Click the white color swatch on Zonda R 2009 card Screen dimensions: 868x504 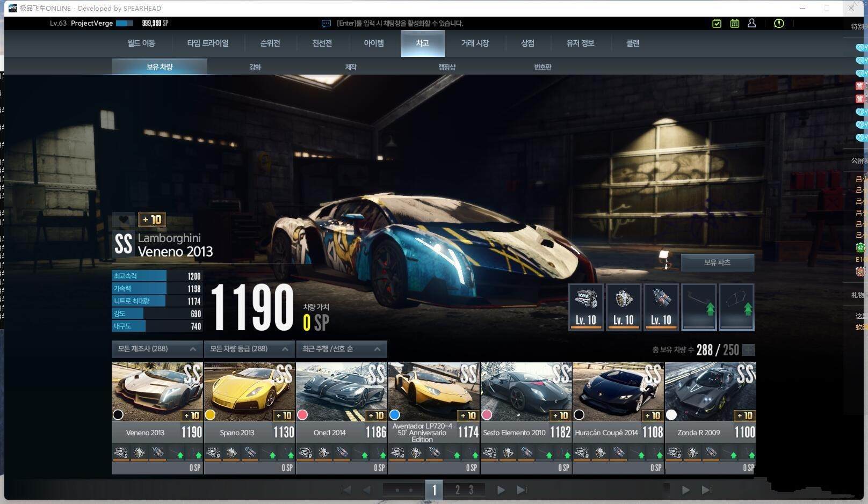(671, 414)
